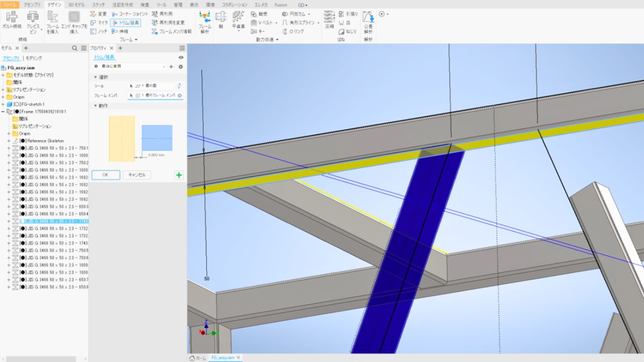The height and width of the screenshot is (362, 644).
Task: Flip tool face direction arrows
Action: pos(179,86)
